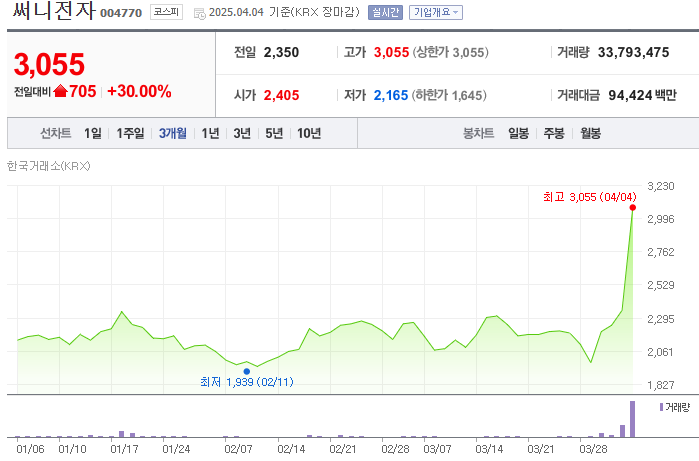Click the 저가 value 2,165
The width and height of the screenshot is (699, 461).
[391, 95]
